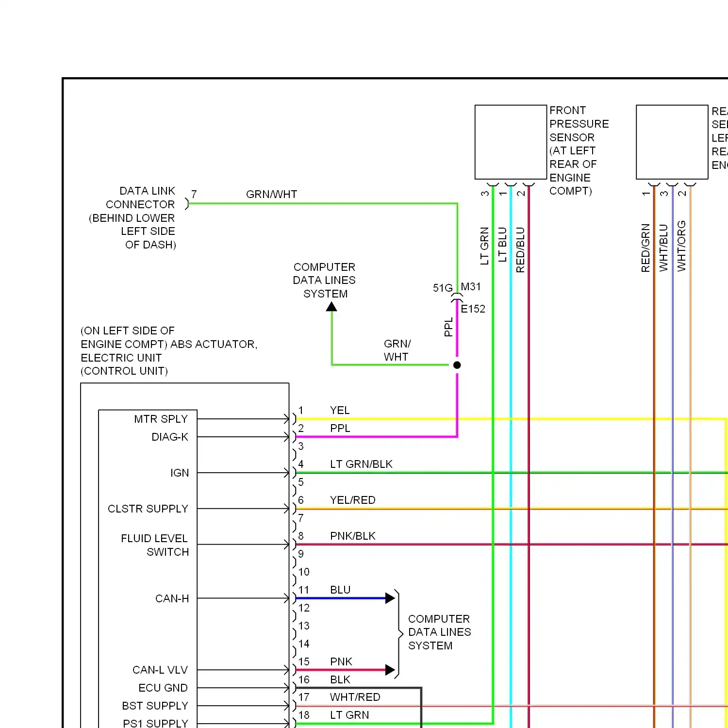The height and width of the screenshot is (728, 728).
Task: Select the WHT/RED wire label at pin 17
Action: point(355,697)
